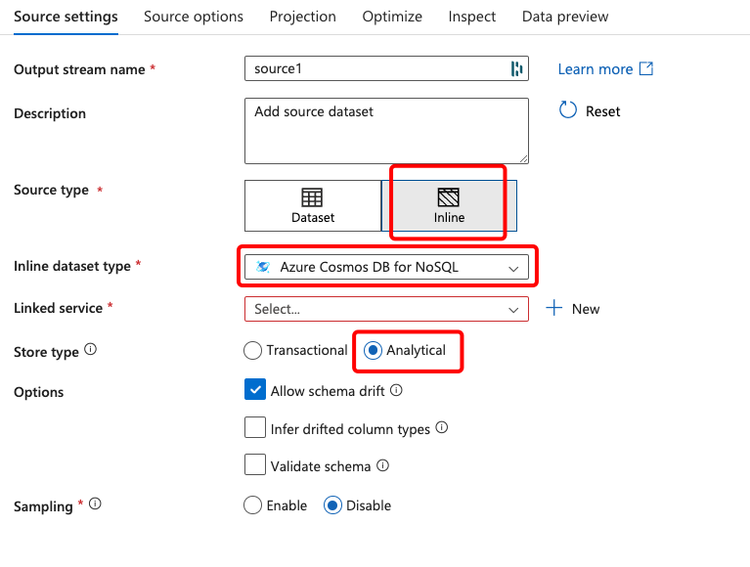Open the Inline dataset type dropdown

click(x=387, y=267)
